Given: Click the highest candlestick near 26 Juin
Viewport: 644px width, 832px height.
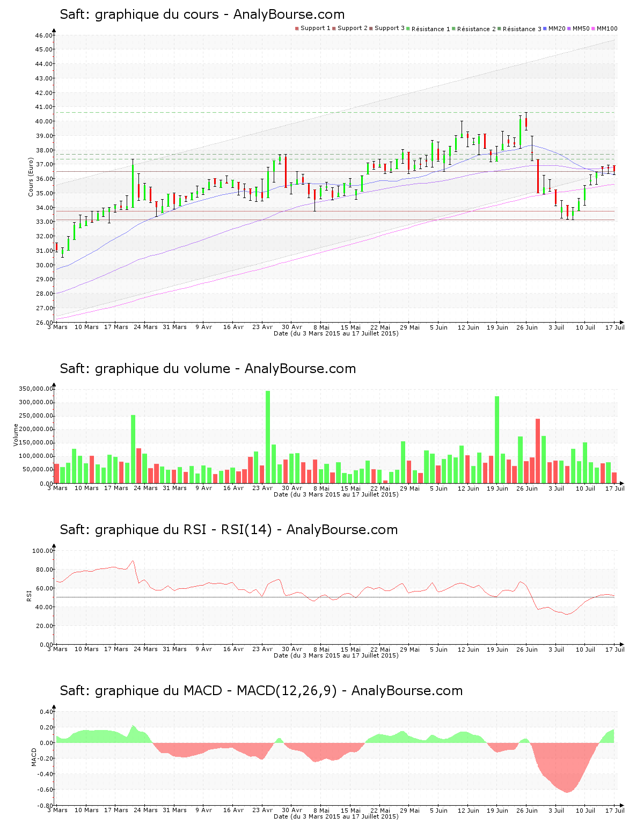Looking at the screenshot, I should [526, 121].
